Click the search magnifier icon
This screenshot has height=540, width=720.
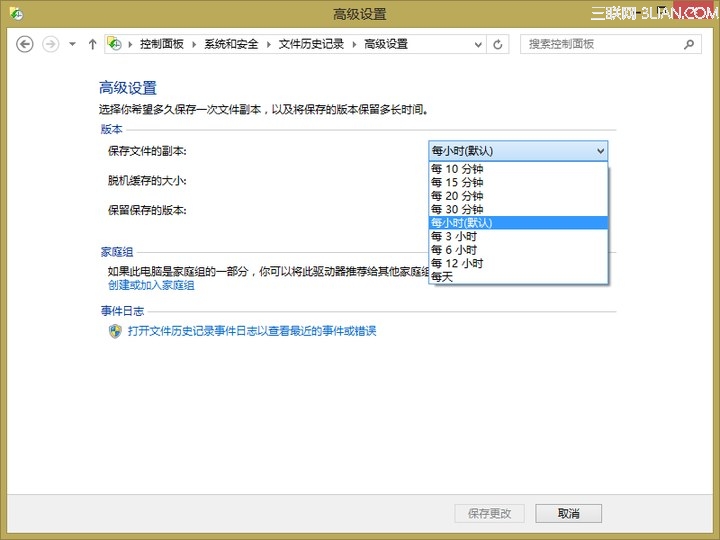click(x=688, y=44)
